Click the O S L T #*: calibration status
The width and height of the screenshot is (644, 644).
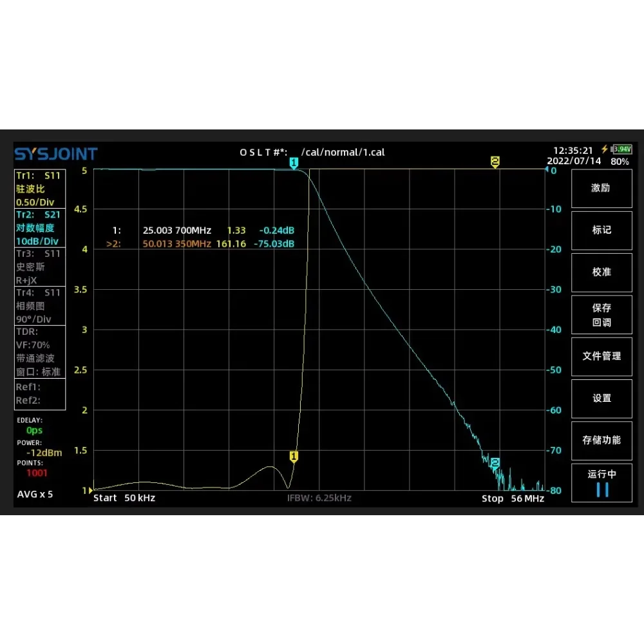263,153
